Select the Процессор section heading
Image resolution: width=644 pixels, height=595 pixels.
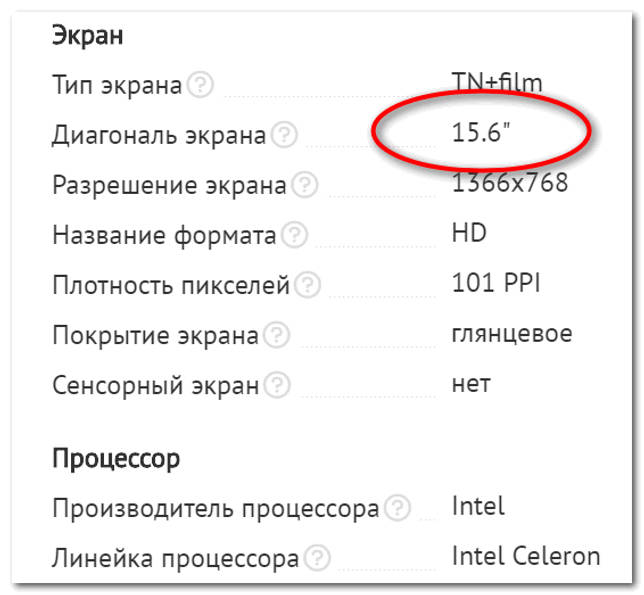(x=116, y=459)
